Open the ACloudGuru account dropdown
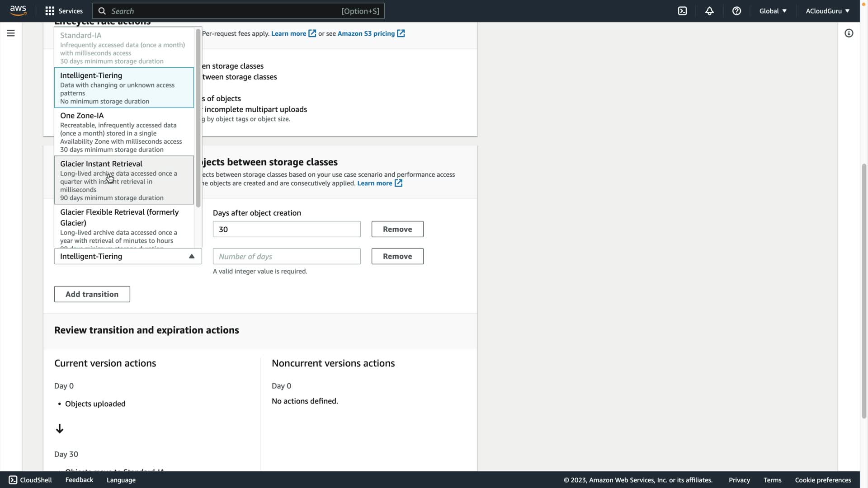868x488 pixels. (x=827, y=11)
